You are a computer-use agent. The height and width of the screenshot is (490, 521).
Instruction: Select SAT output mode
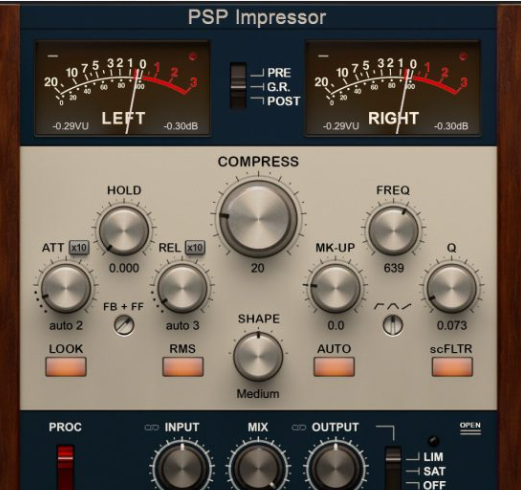(x=434, y=472)
